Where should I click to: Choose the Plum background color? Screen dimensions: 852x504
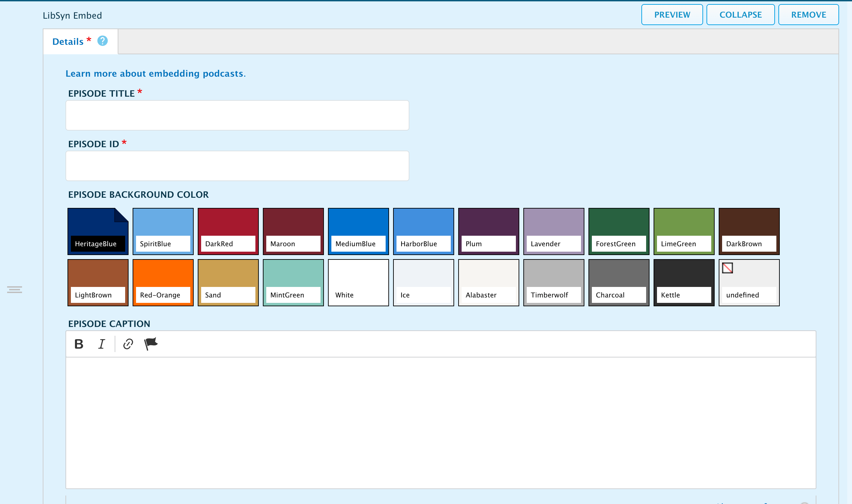coord(488,231)
